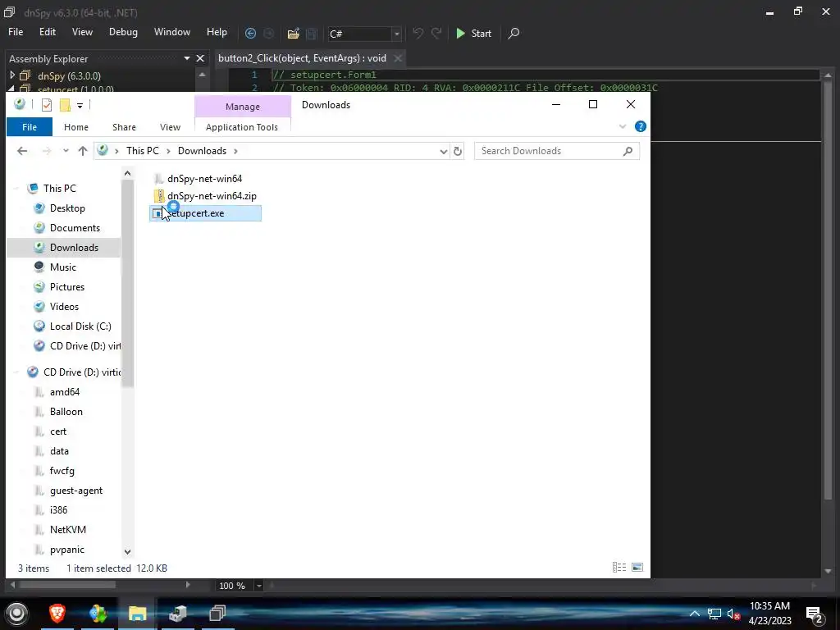Click dnSpy Undo toolbar icon
The height and width of the screenshot is (630, 840).
pos(418,33)
